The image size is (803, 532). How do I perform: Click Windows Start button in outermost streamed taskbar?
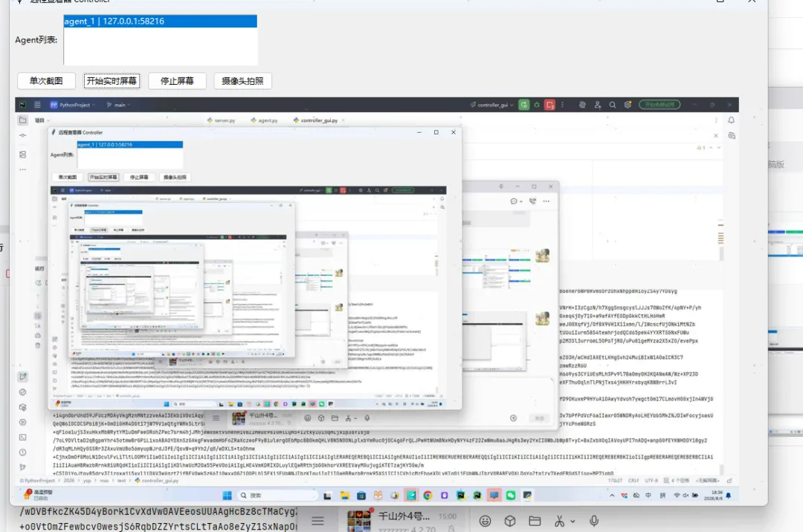coord(228,495)
